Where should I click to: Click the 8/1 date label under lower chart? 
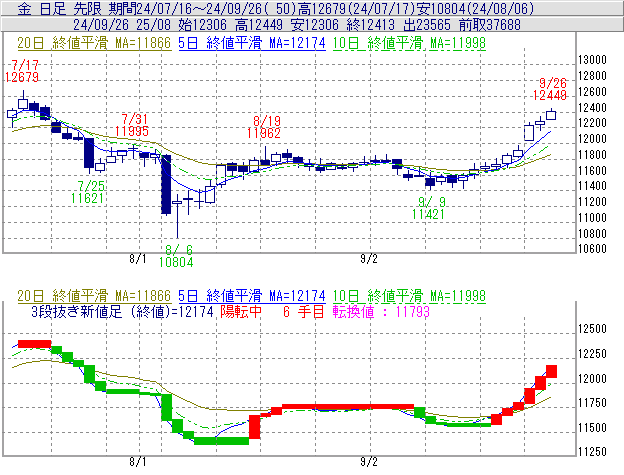tap(138, 462)
